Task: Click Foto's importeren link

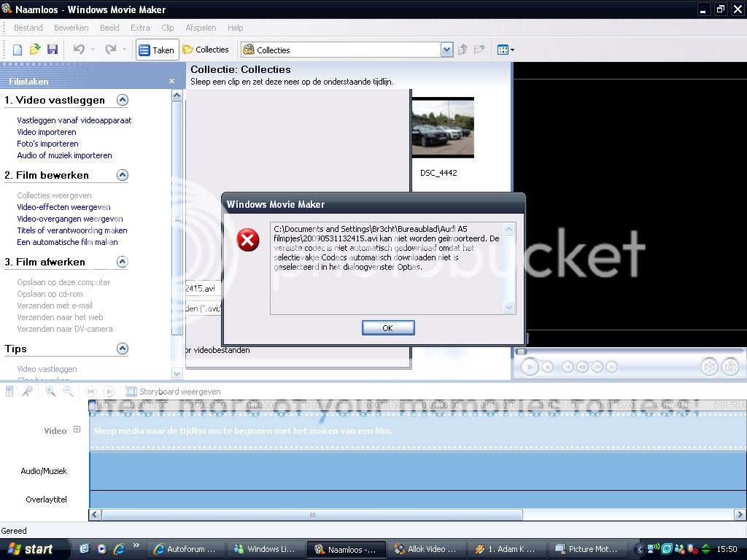Action: click(47, 144)
